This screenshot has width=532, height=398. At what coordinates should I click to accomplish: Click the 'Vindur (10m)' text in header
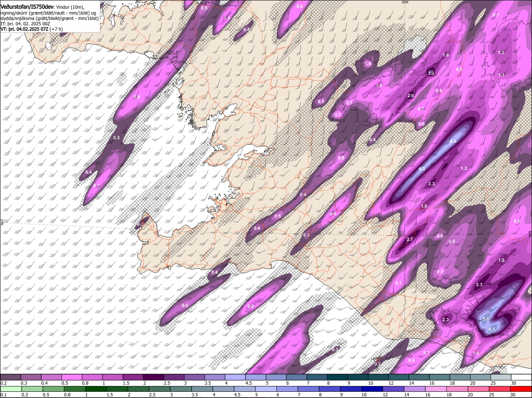[70, 7]
